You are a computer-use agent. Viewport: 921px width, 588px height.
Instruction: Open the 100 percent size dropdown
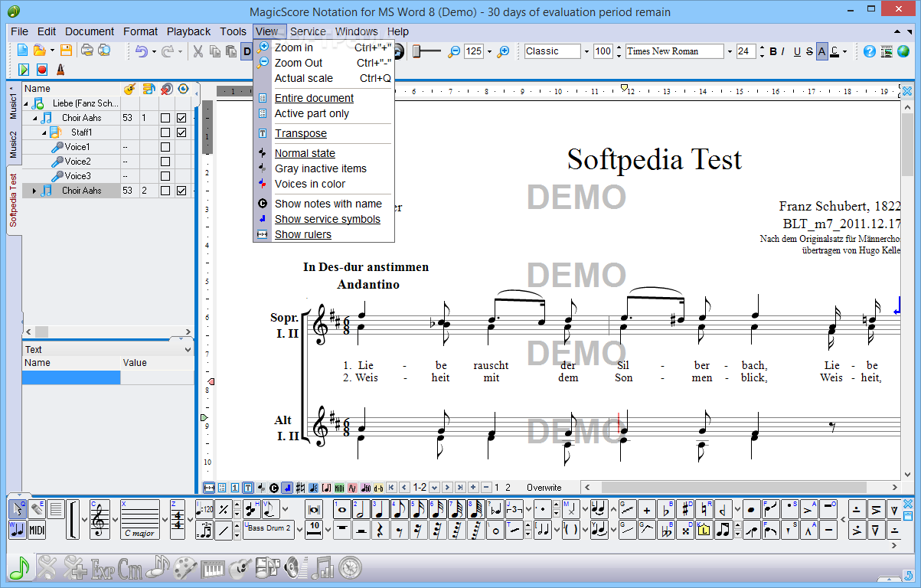coord(619,51)
